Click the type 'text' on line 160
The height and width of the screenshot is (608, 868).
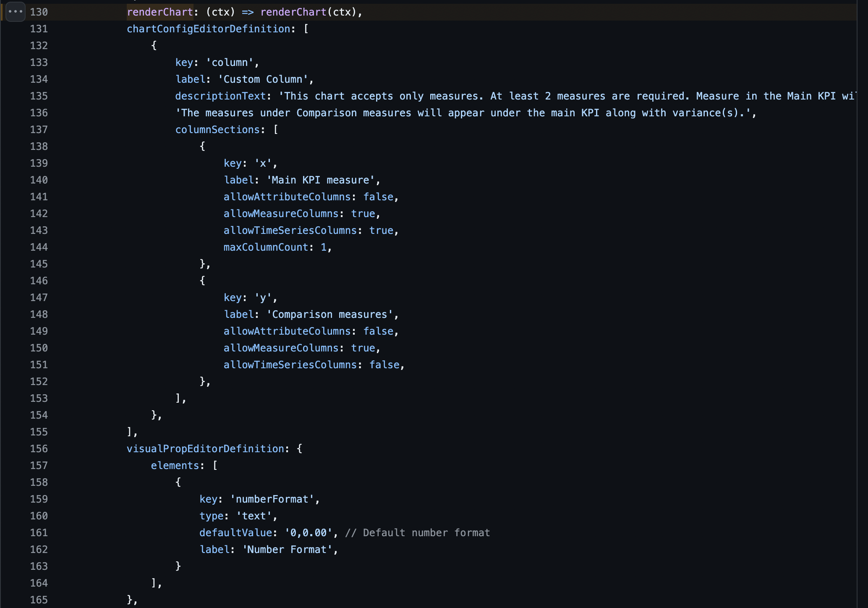(254, 516)
